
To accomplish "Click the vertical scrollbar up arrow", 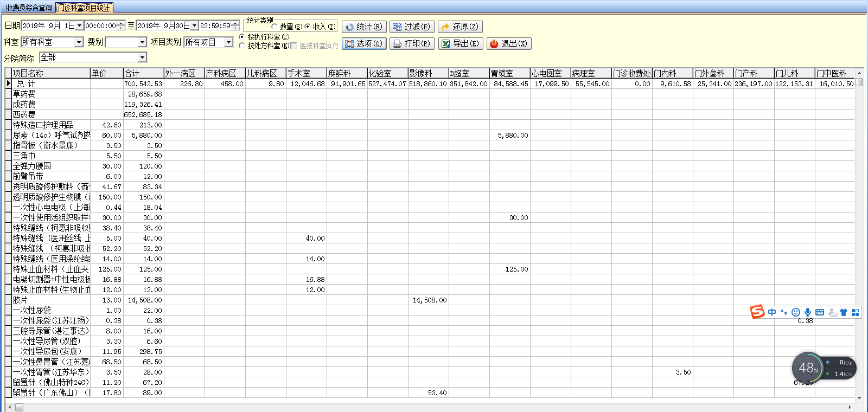I will point(859,73).
